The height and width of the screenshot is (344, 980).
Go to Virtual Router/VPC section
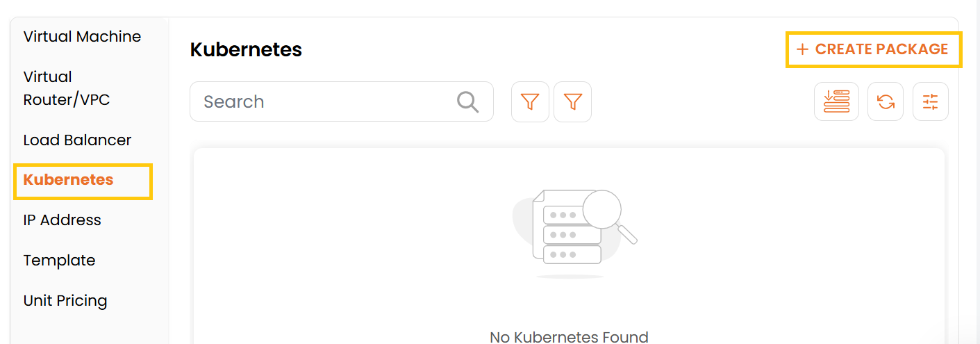click(x=67, y=88)
